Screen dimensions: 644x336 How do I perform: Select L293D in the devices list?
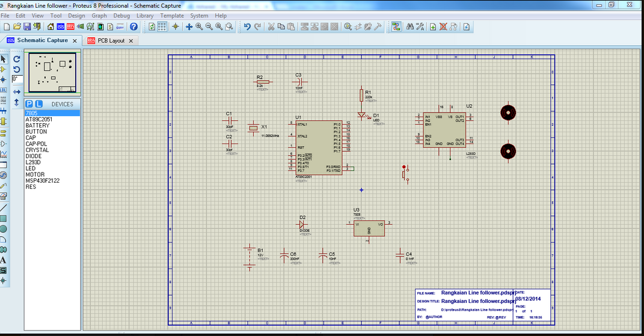[x=52, y=162]
